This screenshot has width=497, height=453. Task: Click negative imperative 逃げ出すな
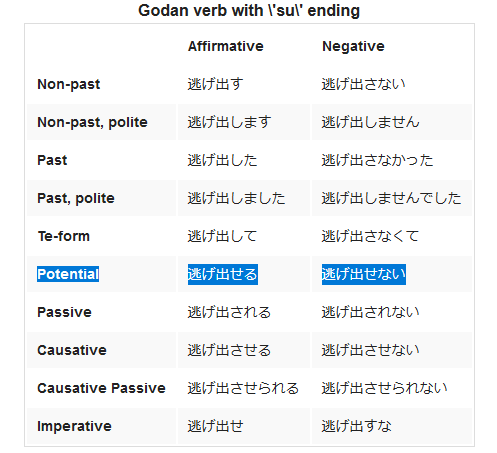[x=356, y=426]
